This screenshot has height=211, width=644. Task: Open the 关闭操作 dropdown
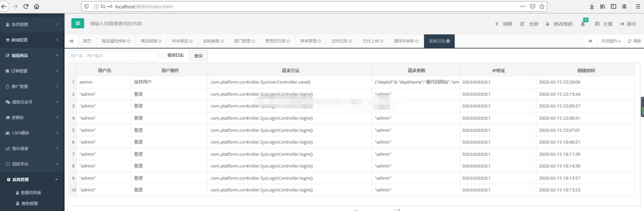[x=611, y=41]
